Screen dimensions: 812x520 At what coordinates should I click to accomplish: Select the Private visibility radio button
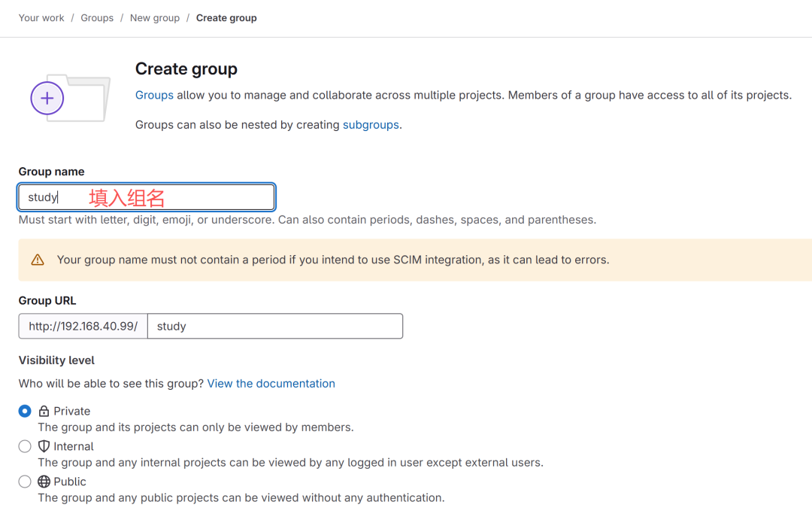[25, 411]
